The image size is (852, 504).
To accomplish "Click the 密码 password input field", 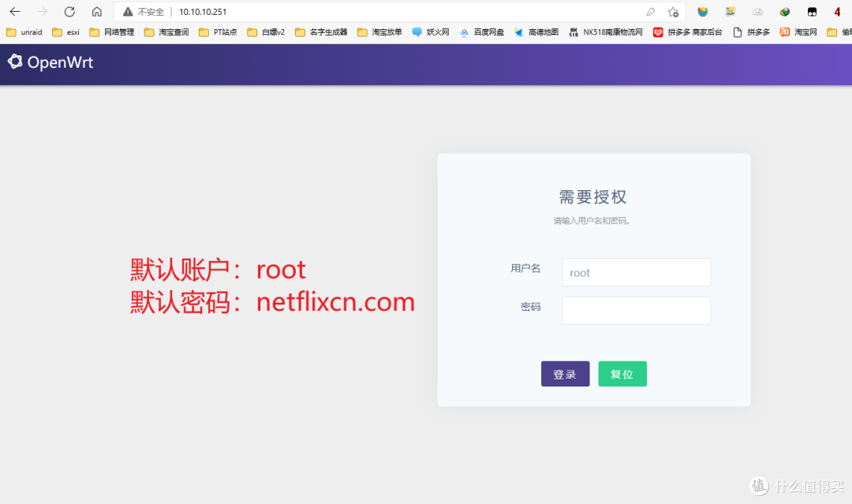I will pos(636,310).
